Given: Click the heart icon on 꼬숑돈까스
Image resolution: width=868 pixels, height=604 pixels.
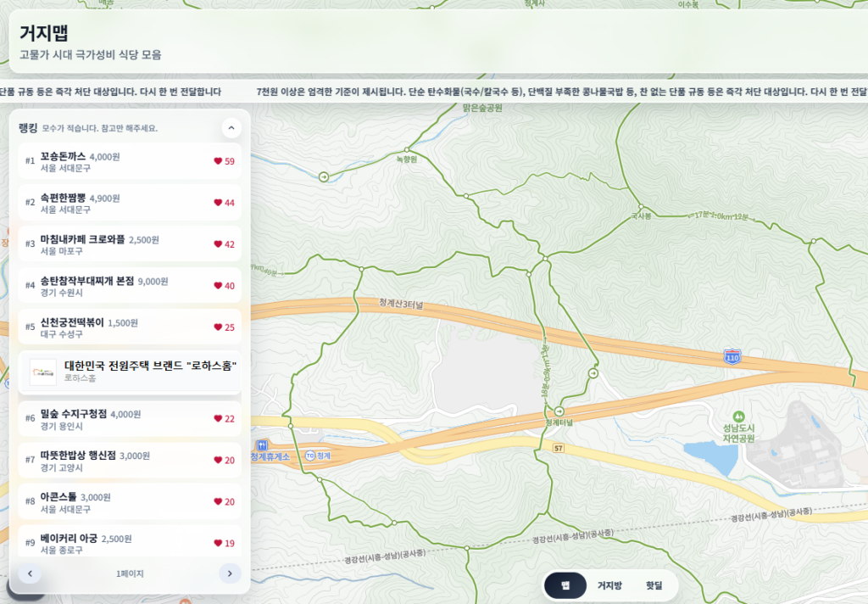Looking at the screenshot, I should pyautogui.click(x=218, y=161).
